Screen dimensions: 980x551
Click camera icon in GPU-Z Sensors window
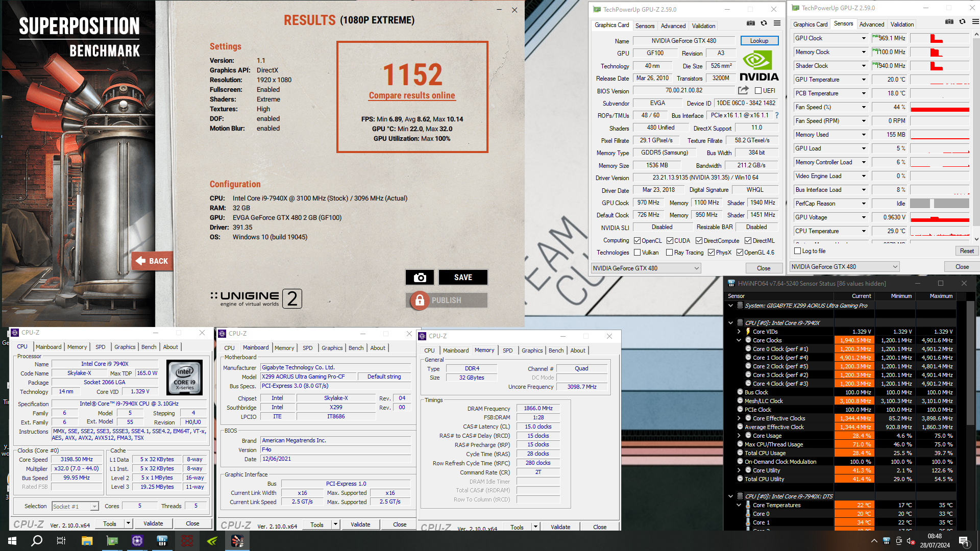(949, 22)
